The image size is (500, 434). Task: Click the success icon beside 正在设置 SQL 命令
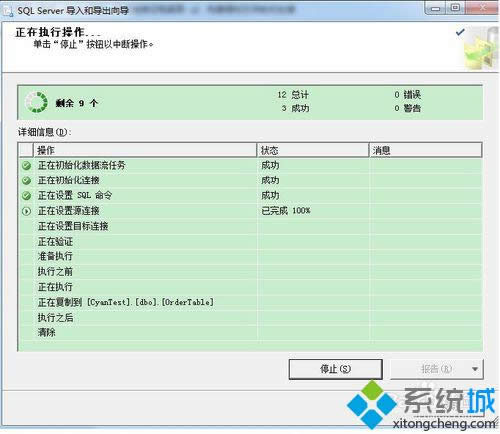(26, 196)
